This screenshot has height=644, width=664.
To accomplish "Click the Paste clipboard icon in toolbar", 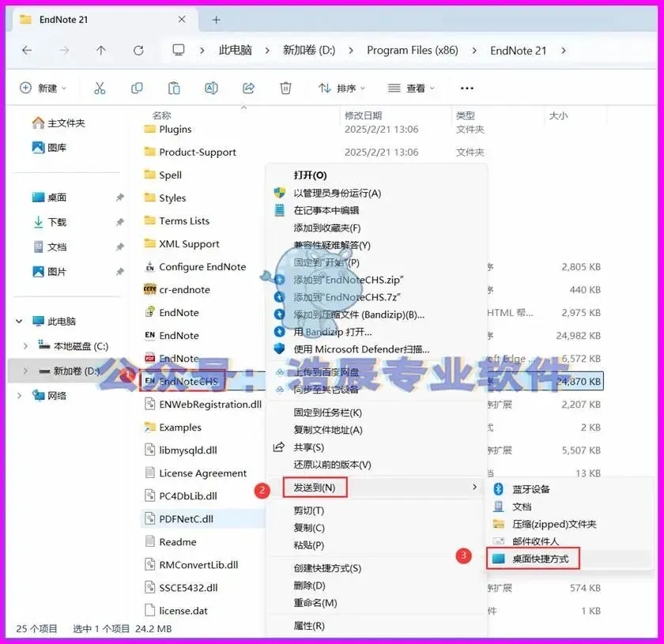I will pyautogui.click(x=174, y=88).
